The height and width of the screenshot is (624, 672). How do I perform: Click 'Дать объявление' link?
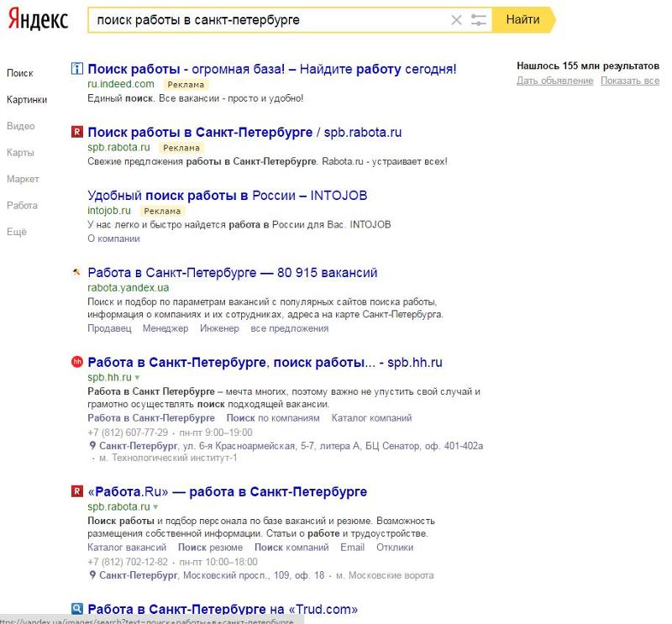pyautogui.click(x=555, y=81)
